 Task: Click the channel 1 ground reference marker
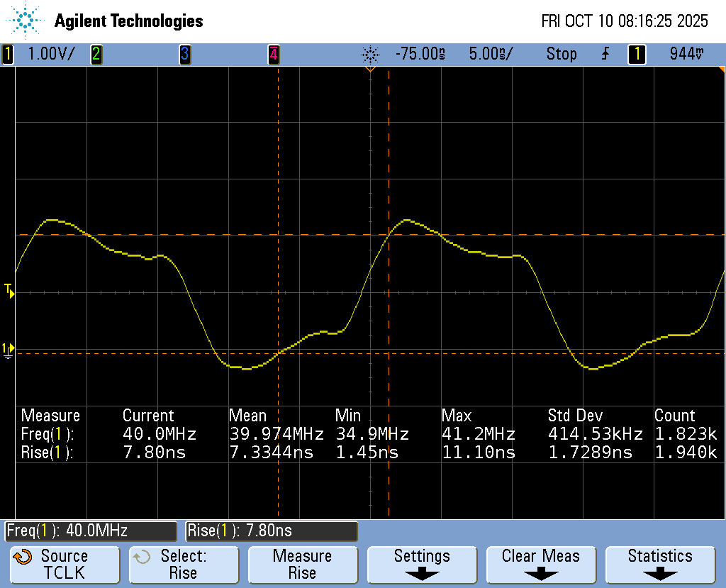click(8, 349)
